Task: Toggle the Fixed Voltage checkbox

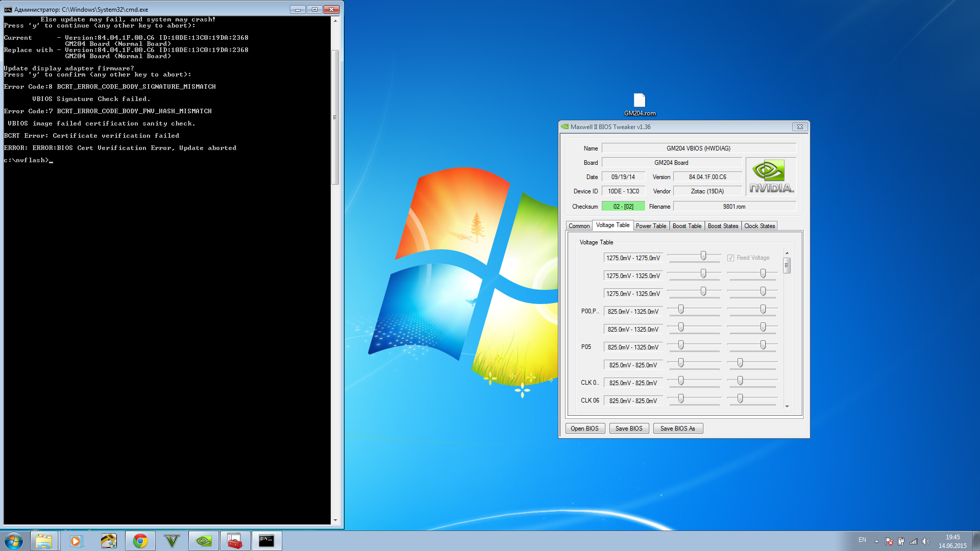Action: (x=730, y=258)
